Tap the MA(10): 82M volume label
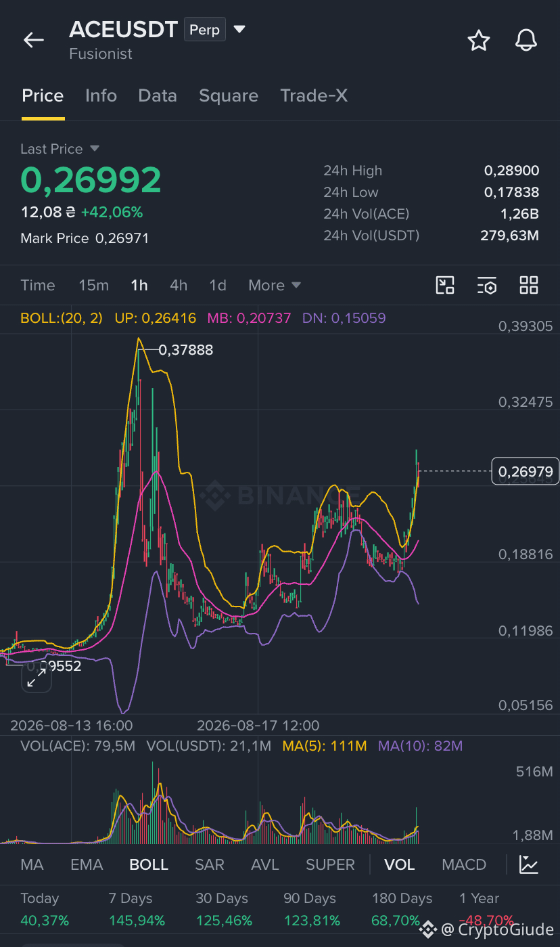The width and height of the screenshot is (560, 947). [x=421, y=746]
